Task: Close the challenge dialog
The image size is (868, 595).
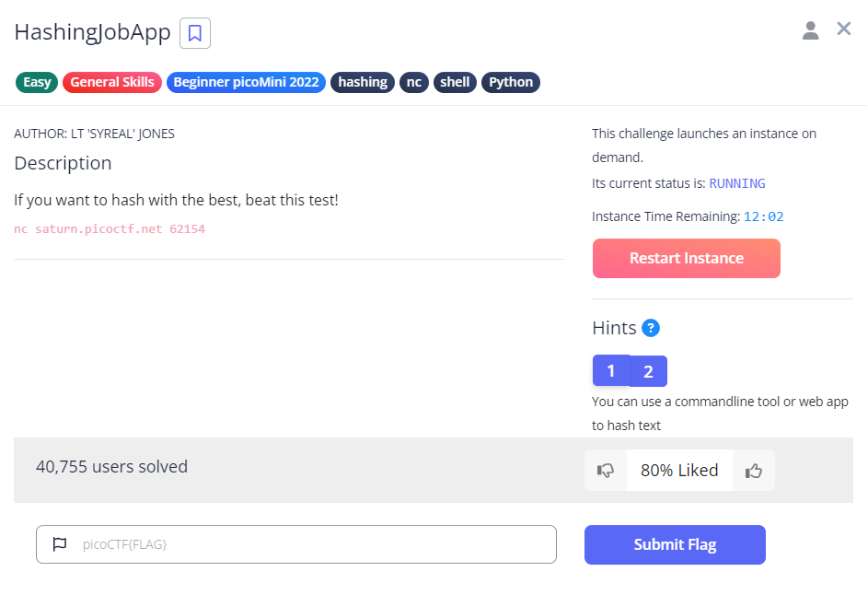Action: point(843,29)
